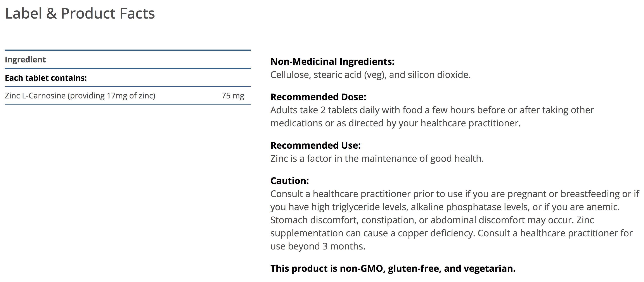Click the line starting "medications or as directed"
644x282 pixels.
tap(395, 123)
